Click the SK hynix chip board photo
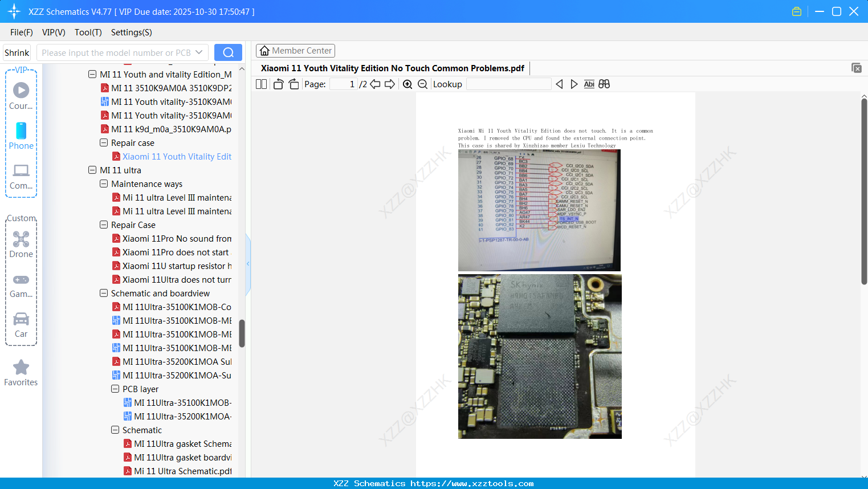This screenshot has width=868, height=489. [x=540, y=357]
